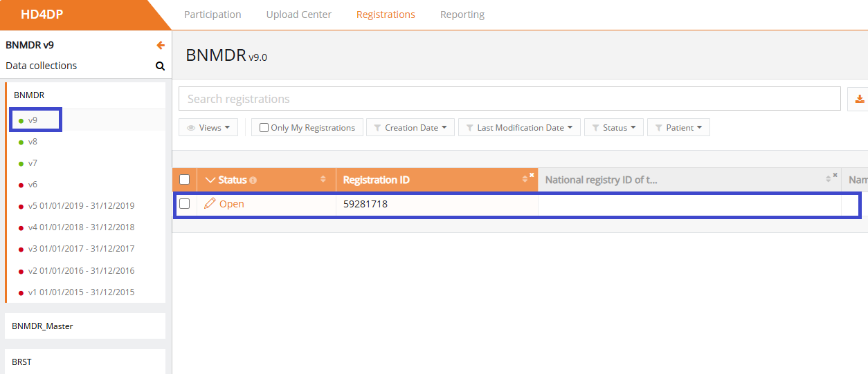Viewport: 868px width, 374px height.
Task: Click the info icon next to Status header
Action: (x=253, y=180)
